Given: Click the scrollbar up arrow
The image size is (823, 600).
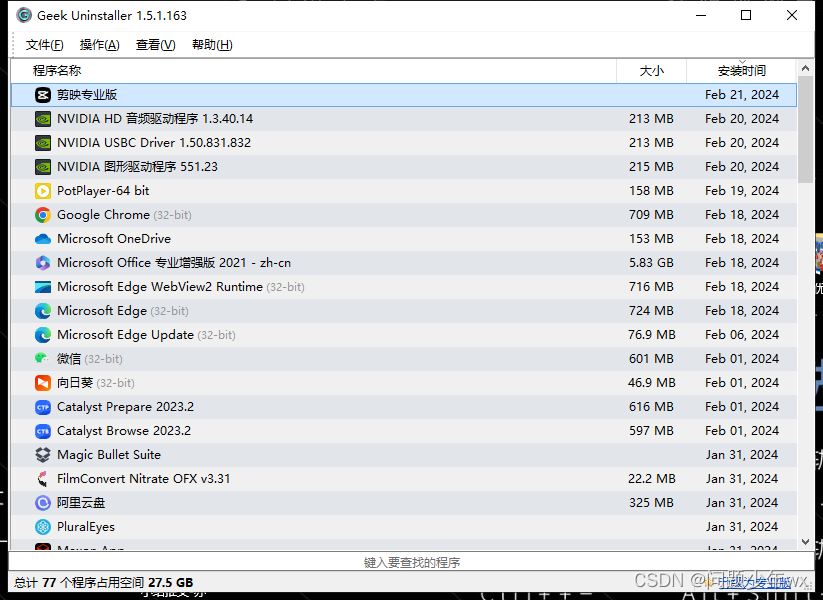Looking at the screenshot, I should coord(805,68).
